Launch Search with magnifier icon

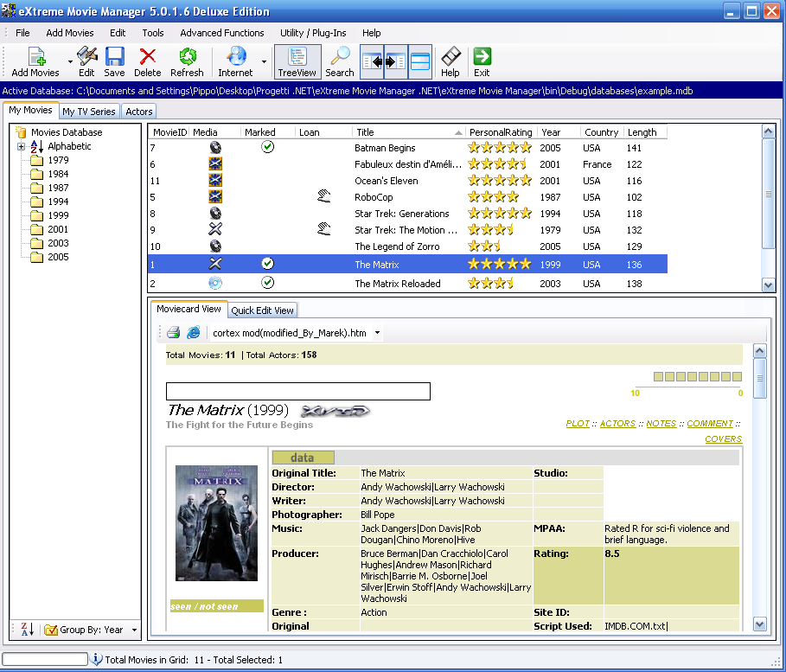coord(340,61)
